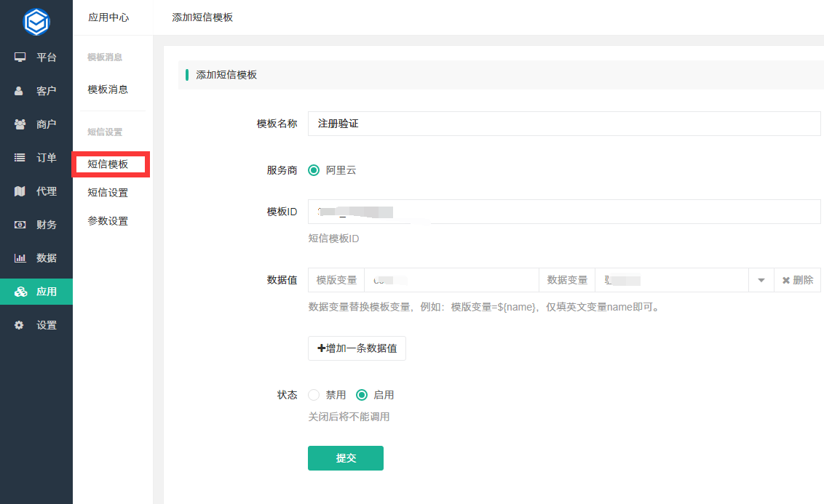Select the 禁用 status radio
Viewport: 824px width, 504px height.
point(314,395)
